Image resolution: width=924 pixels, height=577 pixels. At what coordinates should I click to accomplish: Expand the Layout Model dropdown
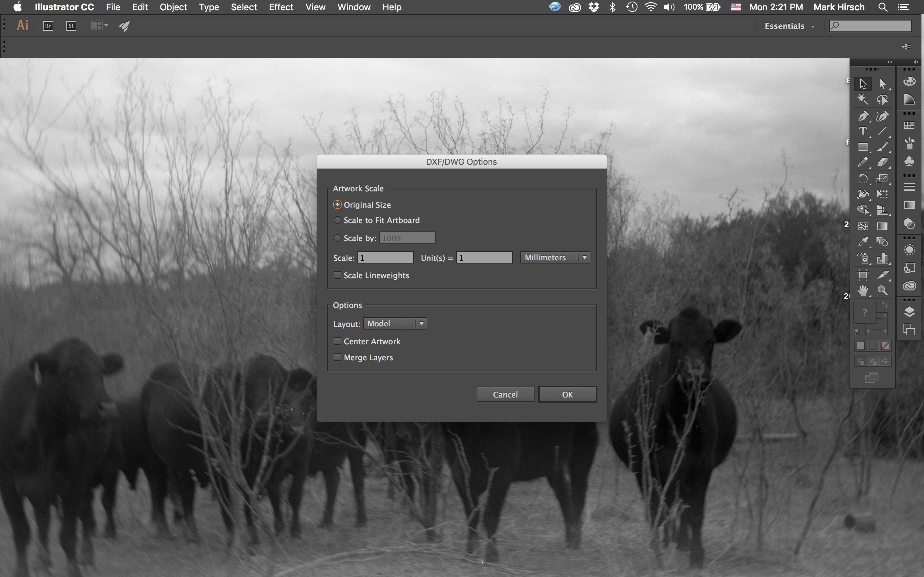coord(395,324)
